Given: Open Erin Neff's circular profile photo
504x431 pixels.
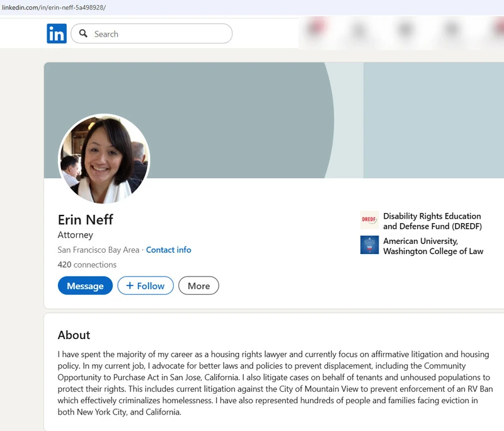Looking at the screenshot, I should [x=104, y=159].
